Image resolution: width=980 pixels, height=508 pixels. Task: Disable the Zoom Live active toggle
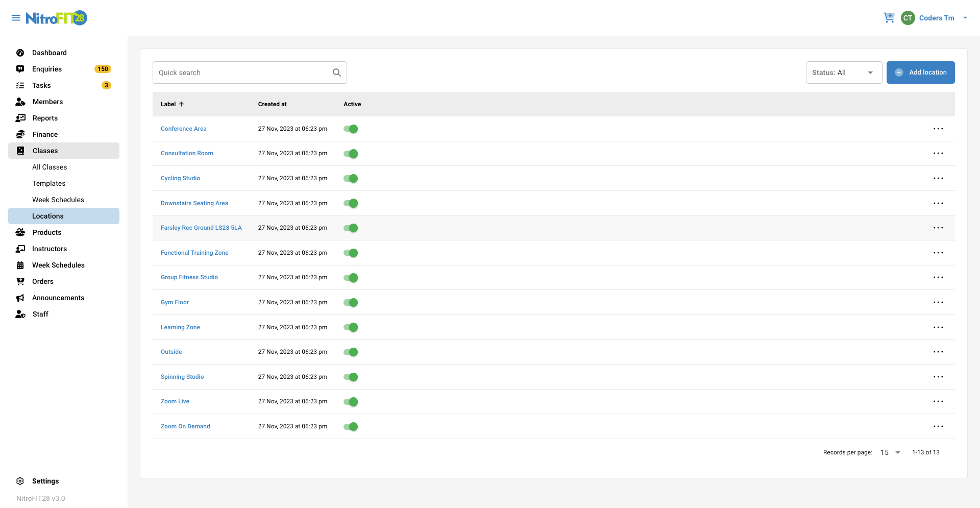point(351,402)
